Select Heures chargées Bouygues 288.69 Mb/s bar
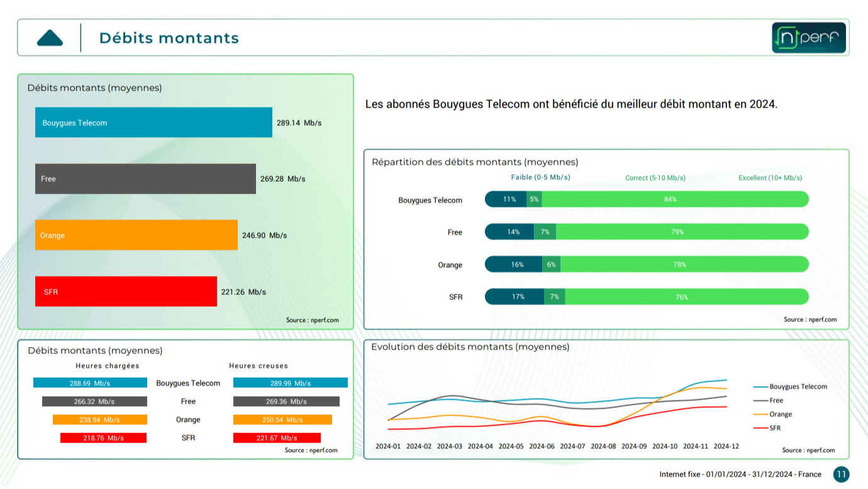This screenshot has height=489, width=868. pos(90,383)
